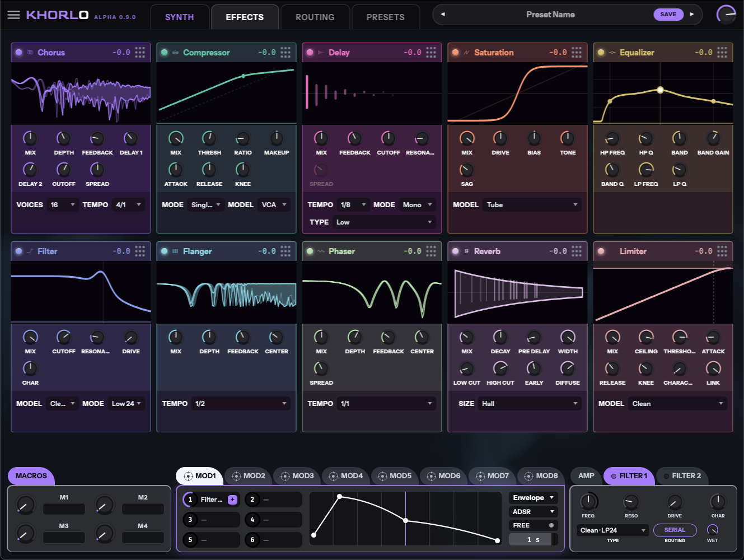Toggle the Flanger effect power button

[x=165, y=251]
